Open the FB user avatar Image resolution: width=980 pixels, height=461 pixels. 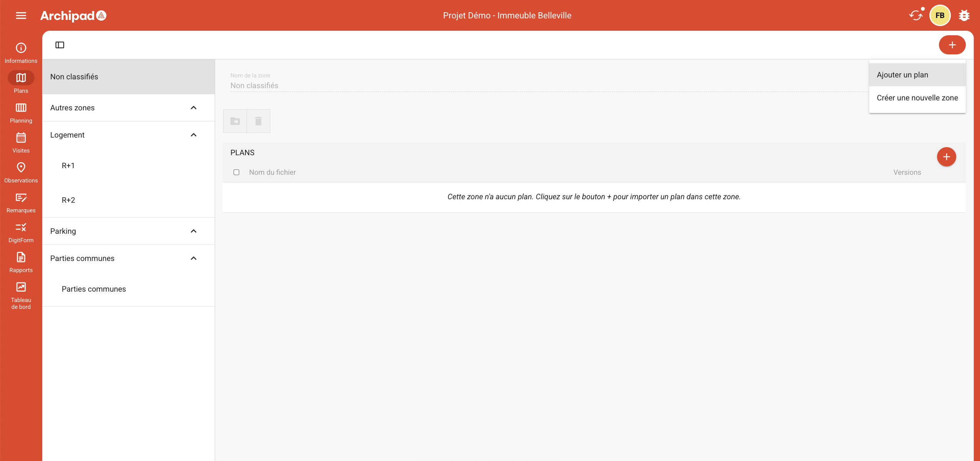(939, 15)
